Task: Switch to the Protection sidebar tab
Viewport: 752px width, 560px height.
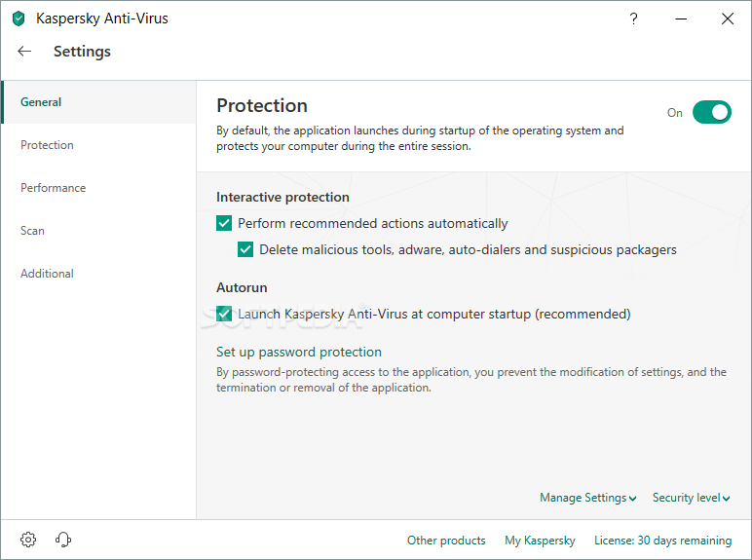Action: click(x=98, y=145)
